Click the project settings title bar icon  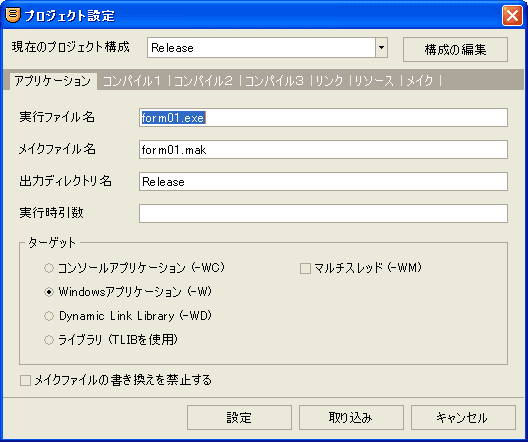[13, 15]
